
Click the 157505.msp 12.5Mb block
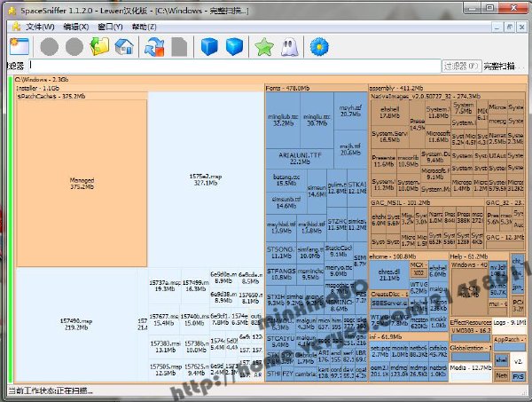pyautogui.click(x=166, y=370)
